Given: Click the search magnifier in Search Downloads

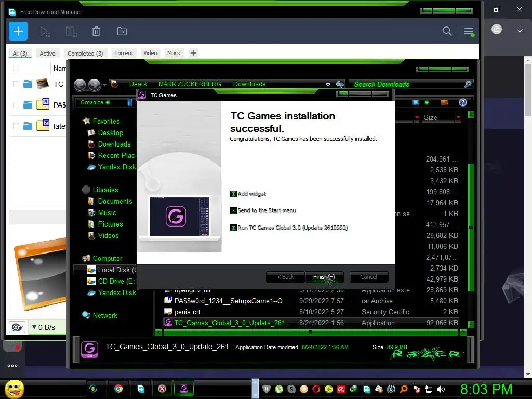Looking at the screenshot, I should pos(468,84).
